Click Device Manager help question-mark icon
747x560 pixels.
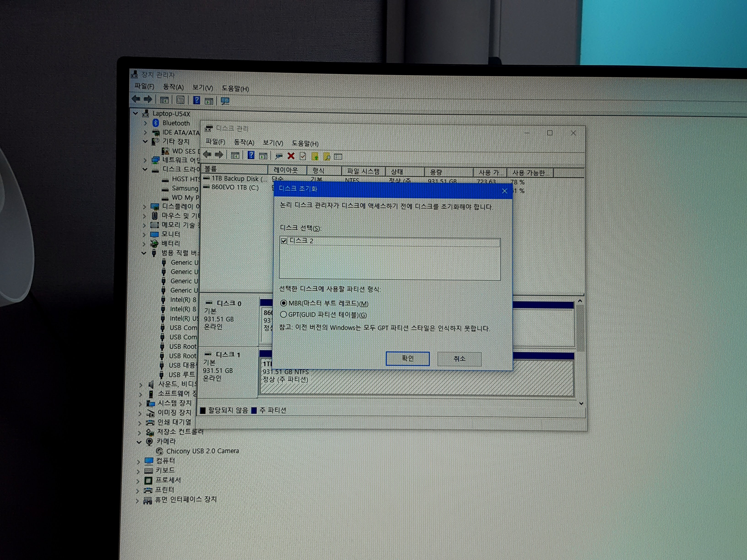click(x=197, y=100)
